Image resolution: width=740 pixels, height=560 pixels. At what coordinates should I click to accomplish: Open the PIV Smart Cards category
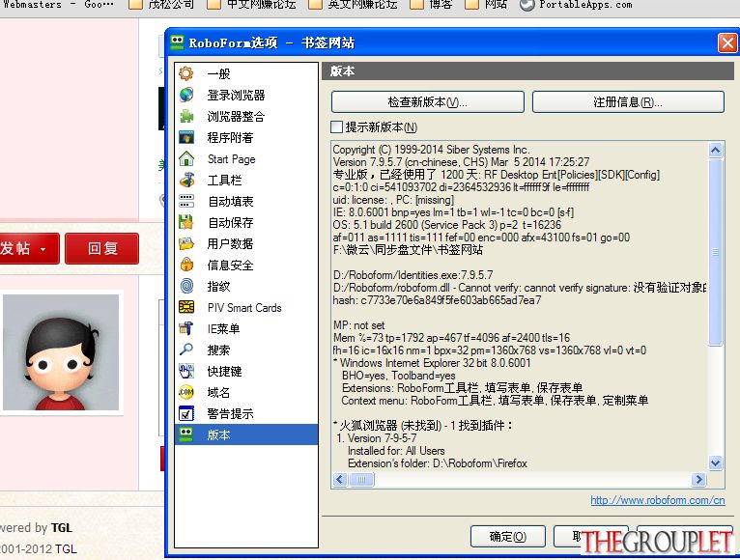point(246,307)
